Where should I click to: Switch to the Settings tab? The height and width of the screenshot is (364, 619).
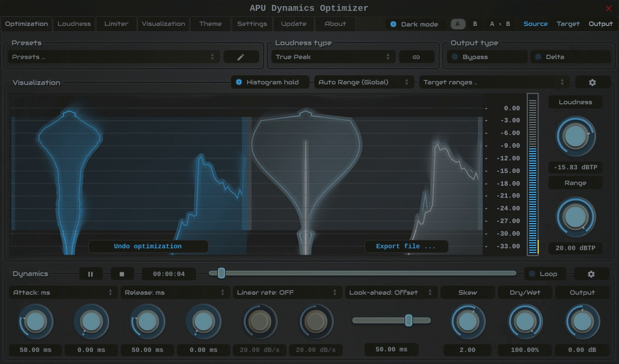[252, 24]
